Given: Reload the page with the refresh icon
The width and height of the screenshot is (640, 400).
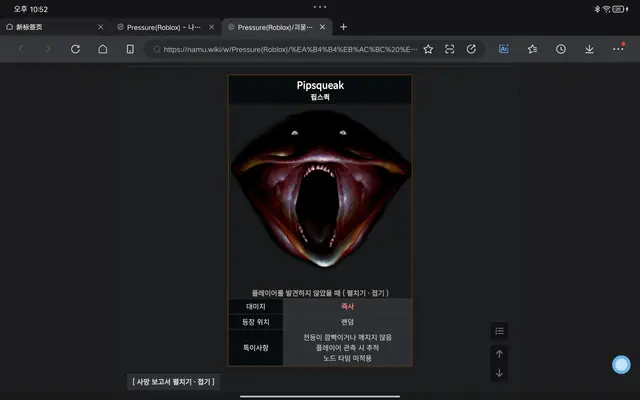Looking at the screenshot, I should pyautogui.click(x=75, y=49).
